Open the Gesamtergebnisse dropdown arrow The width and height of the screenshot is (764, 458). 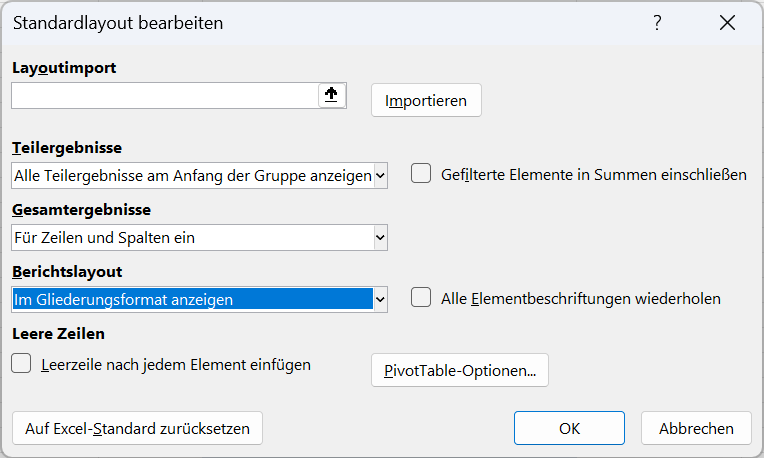380,238
